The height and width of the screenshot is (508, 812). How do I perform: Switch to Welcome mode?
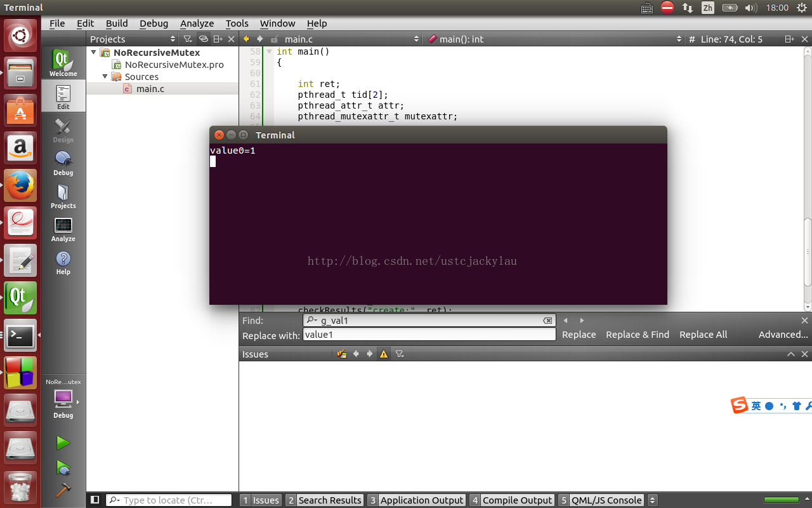(x=63, y=63)
